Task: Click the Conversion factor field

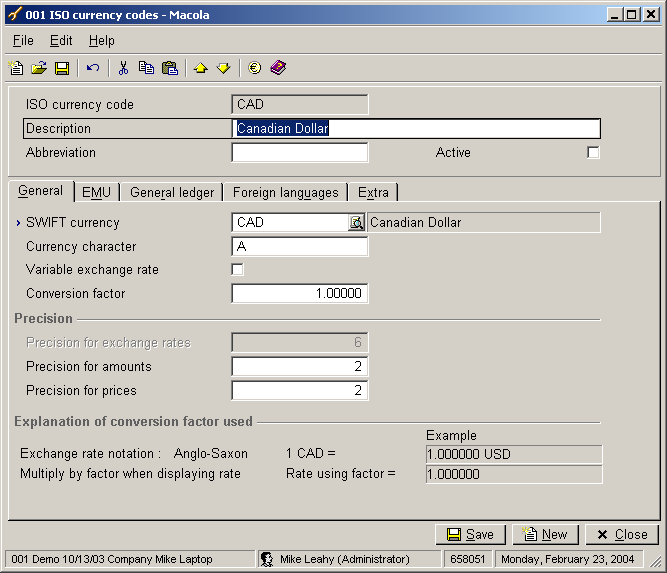Action: pyautogui.click(x=300, y=294)
